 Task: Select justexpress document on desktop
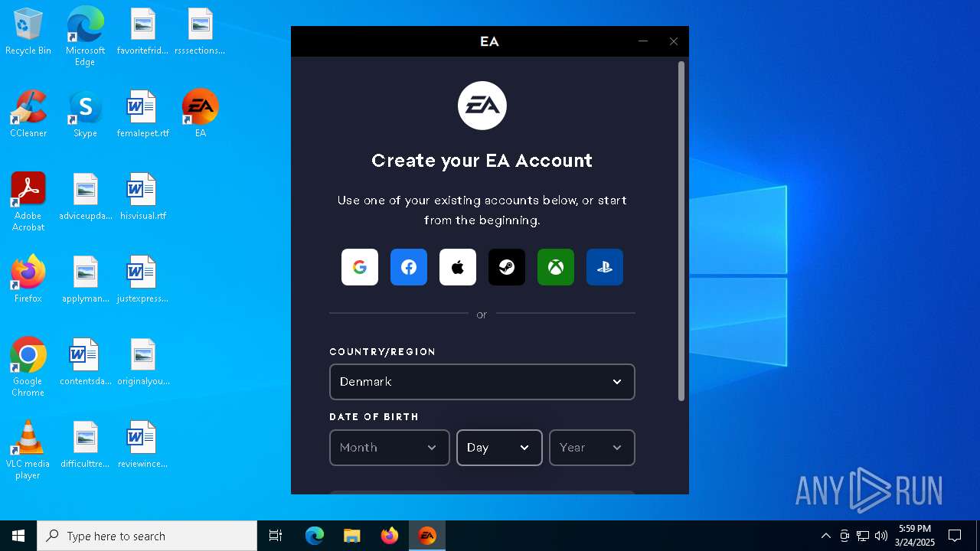pos(142,279)
